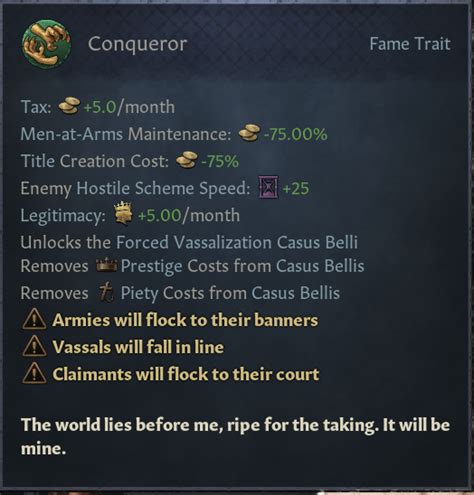Click the Fame Trait label
The width and height of the screenshot is (474, 495).
(410, 44)
